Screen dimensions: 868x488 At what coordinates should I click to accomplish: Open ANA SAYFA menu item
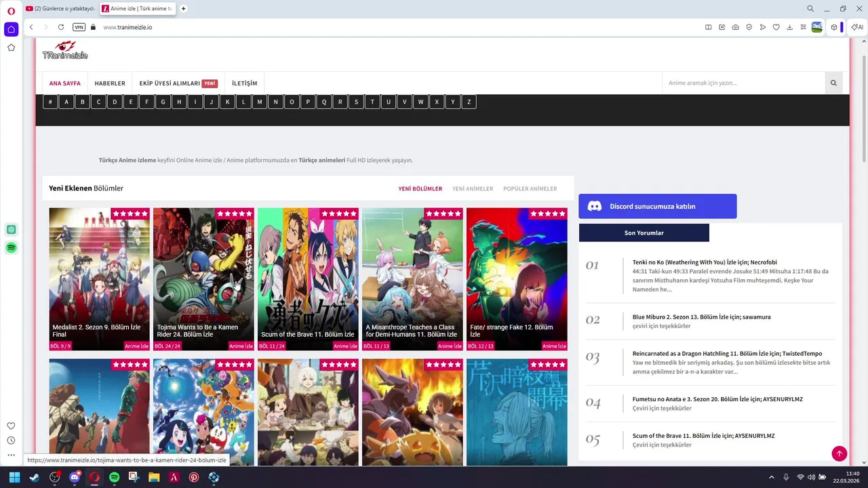64,83
